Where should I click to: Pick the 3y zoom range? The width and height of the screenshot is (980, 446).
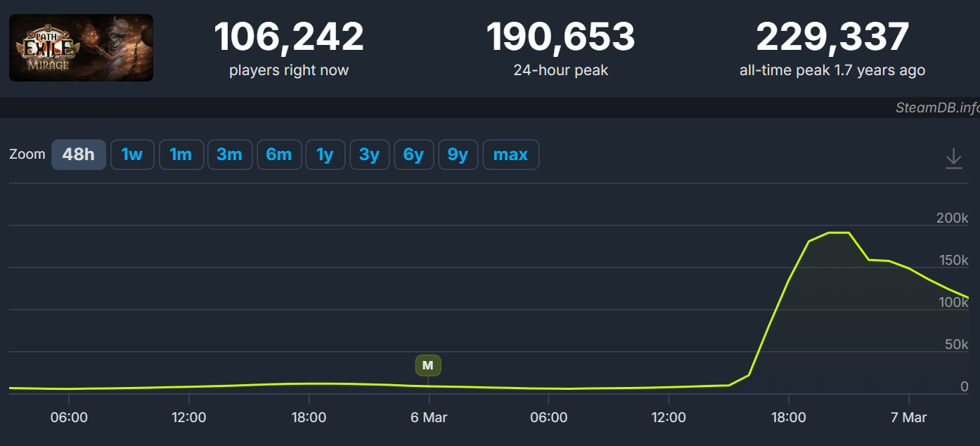coord(370,155)
